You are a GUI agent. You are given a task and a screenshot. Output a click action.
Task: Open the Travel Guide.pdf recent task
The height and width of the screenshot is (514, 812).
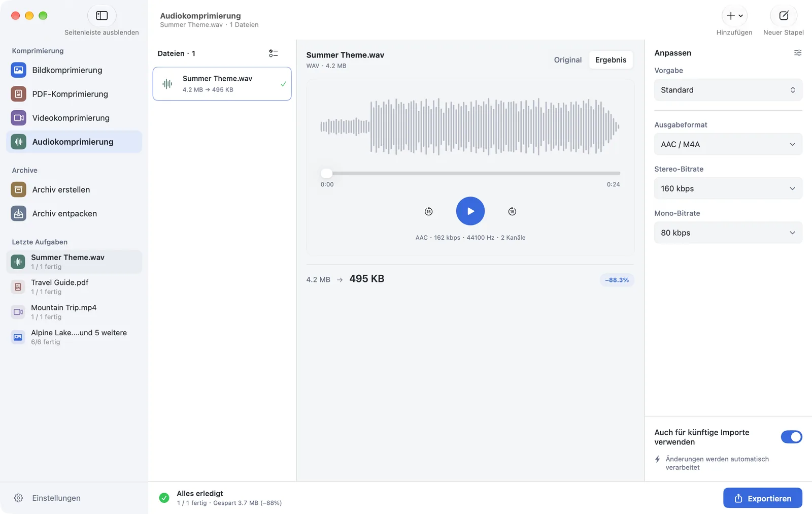tap(74, 287)
